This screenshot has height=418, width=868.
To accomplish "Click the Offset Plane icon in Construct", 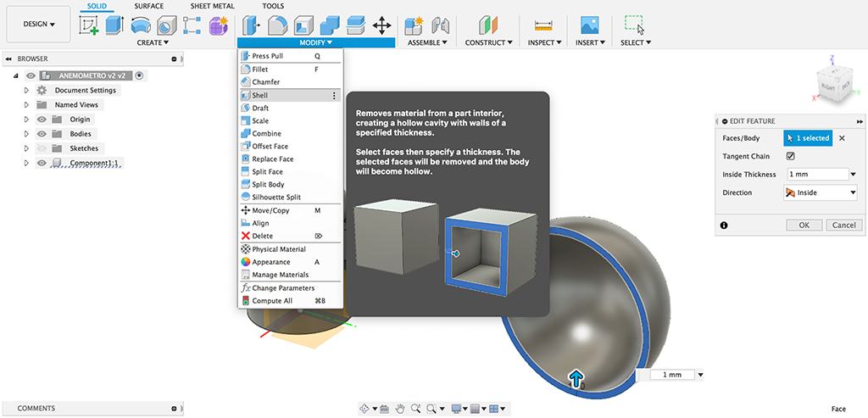I will [488, 25].
